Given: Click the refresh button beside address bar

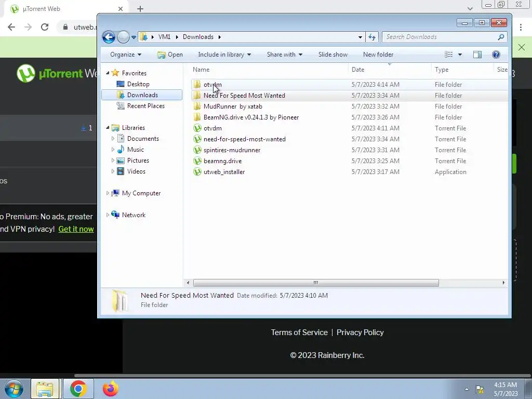Looking at the screenshot, I should [x=372, y=37].
